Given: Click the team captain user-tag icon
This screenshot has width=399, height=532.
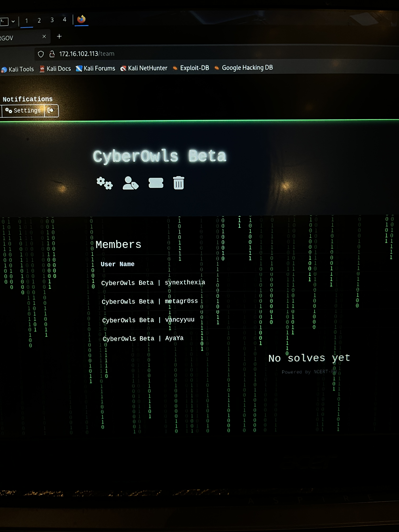Looking at the screenshot, I should point(131,183).
